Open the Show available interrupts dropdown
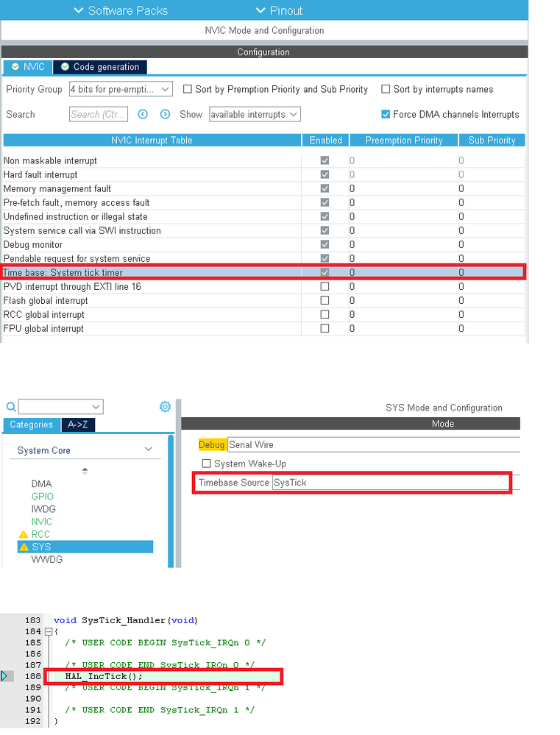Screen dimensions: 560x735 tap(255, 114)
